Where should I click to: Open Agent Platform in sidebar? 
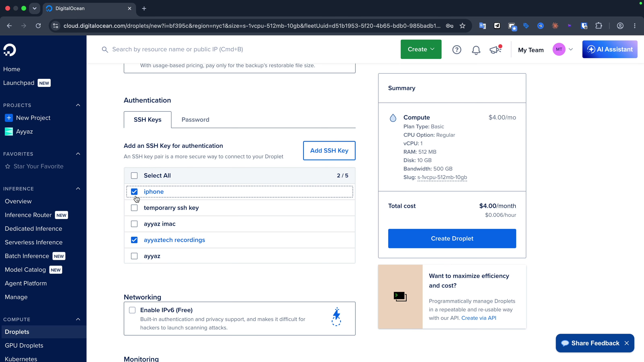[x=26, y=283]
